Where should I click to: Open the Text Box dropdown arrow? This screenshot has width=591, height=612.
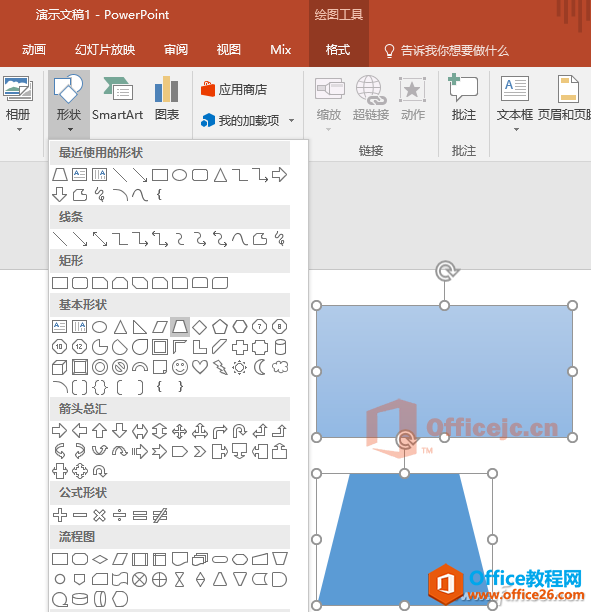click(516, 129)
